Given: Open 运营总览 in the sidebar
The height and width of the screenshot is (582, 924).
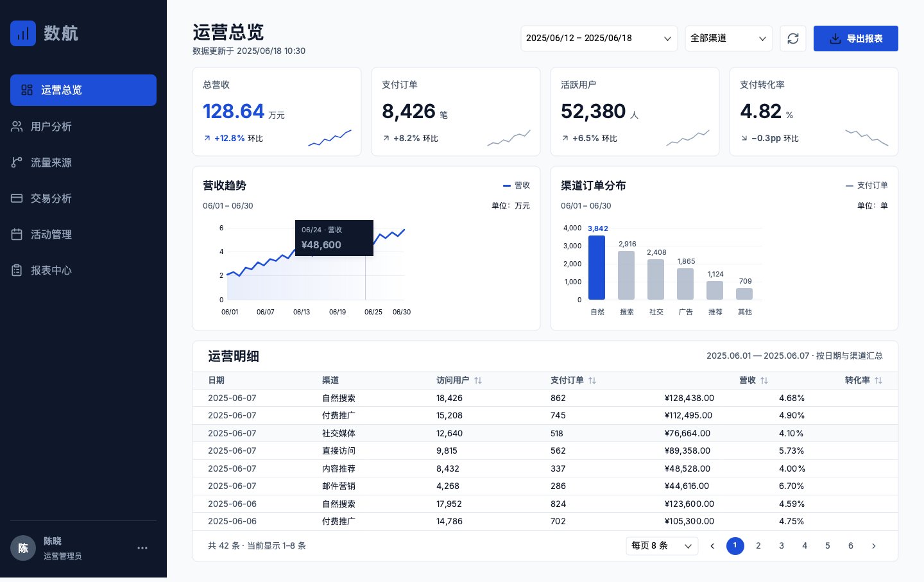Looking at the screenshot, I should (83, 90).
